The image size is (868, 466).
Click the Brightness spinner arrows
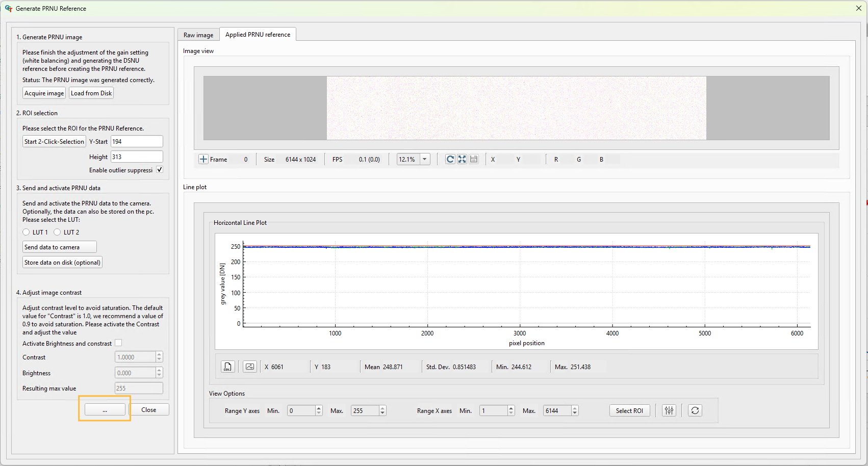159,373
